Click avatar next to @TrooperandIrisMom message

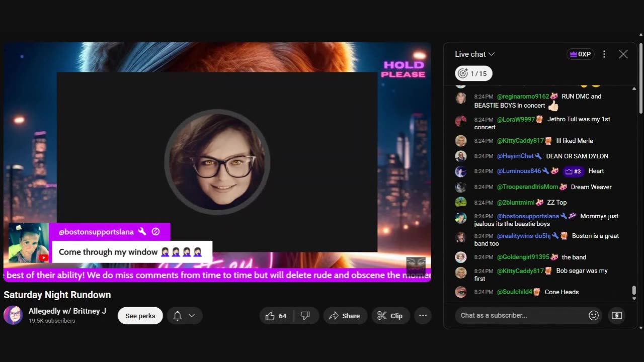[x=460, y=187]
